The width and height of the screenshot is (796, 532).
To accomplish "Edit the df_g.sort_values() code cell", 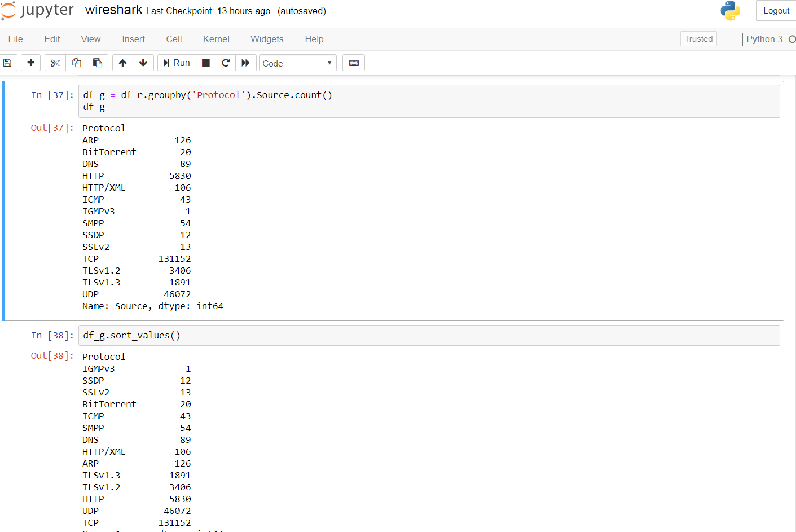I will (429, 335).
